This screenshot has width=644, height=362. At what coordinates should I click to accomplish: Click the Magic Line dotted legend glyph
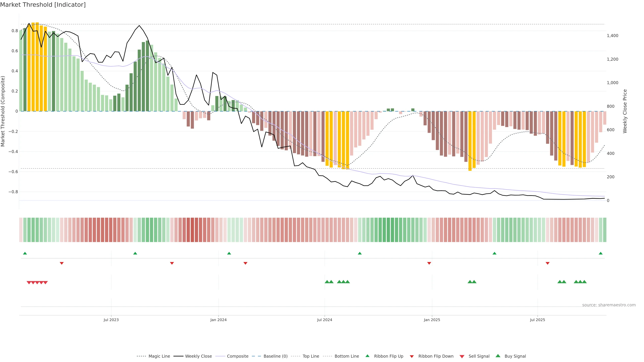point(141,356)
